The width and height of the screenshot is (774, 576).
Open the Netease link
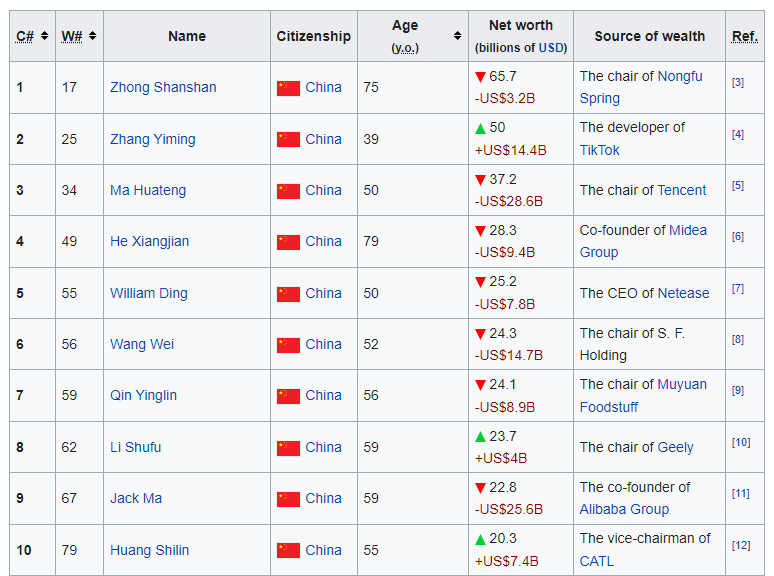683,293
